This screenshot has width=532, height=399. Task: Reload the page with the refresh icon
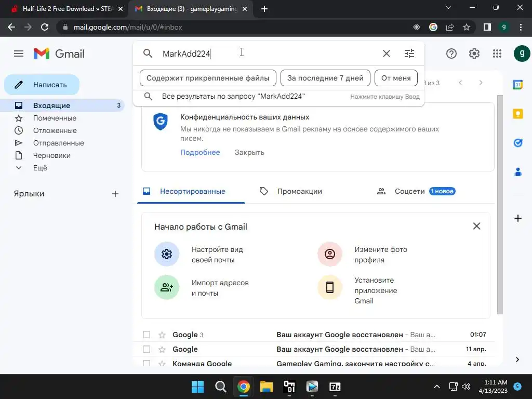pyautogui.click(x=45, y=27)
